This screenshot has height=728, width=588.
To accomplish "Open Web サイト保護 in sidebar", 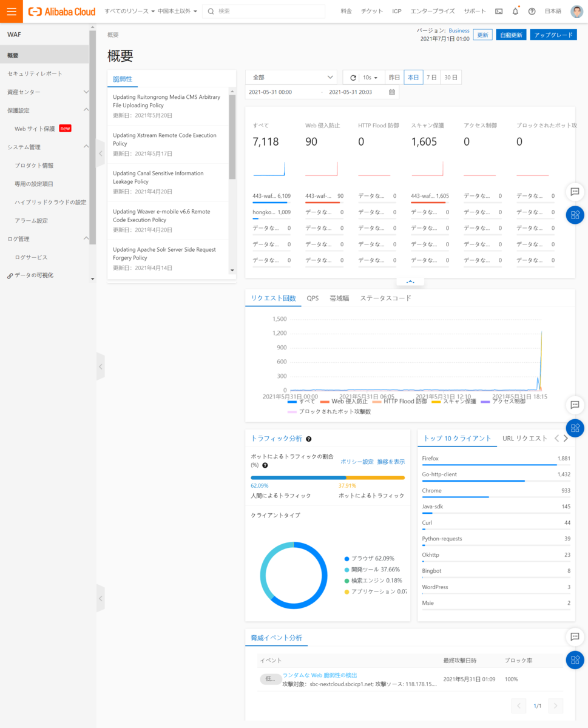I will coord(35,129).
